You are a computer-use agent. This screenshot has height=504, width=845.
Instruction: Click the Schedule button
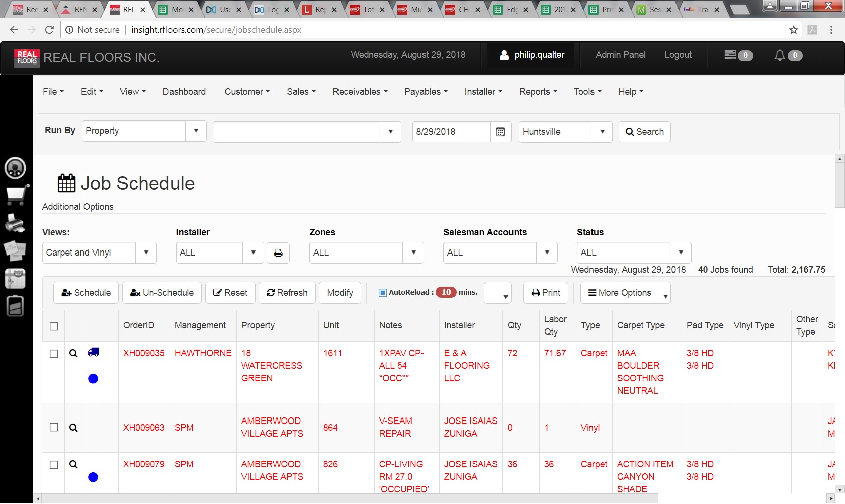click(x=86, y=293)
